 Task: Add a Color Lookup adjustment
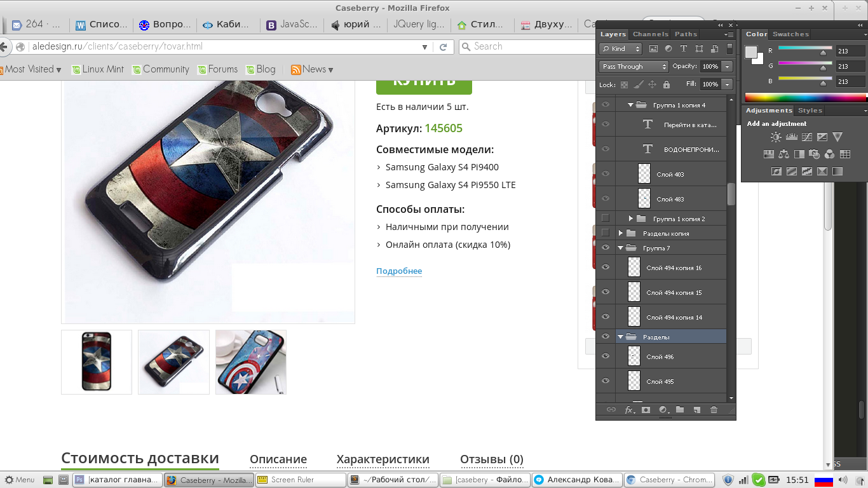844,154
